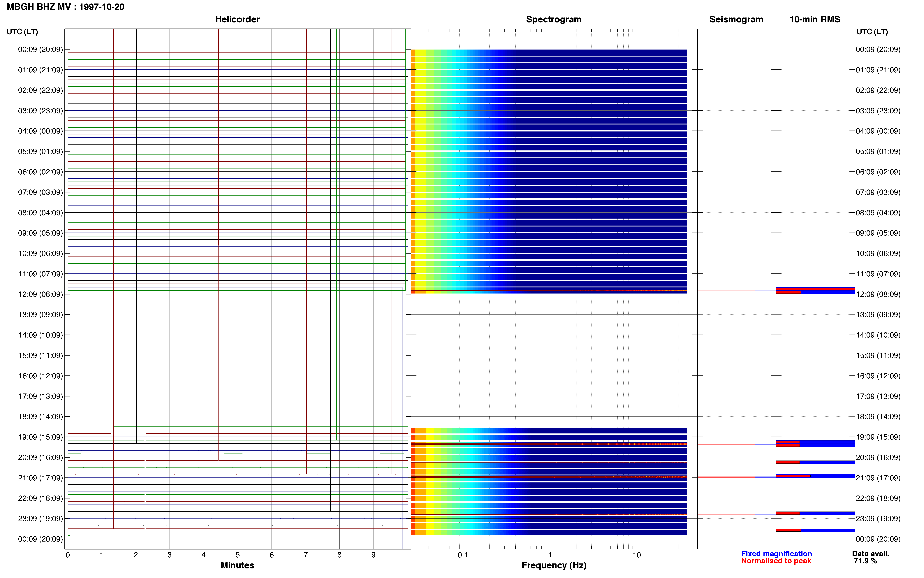This screenshot has width=924, height=578.
Task: Click left-axis time label 04:09 (00:09)
Action: [41, 131]
